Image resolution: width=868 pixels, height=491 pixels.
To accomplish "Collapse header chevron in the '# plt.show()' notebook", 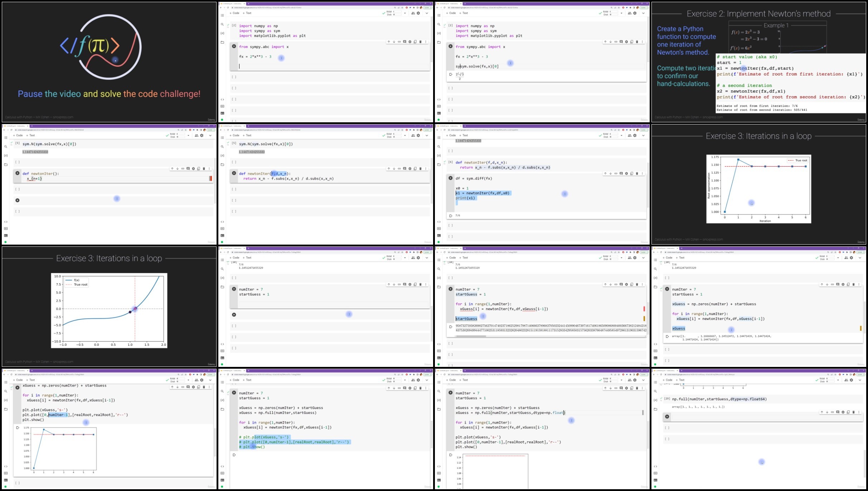I will tap(427, 380).
